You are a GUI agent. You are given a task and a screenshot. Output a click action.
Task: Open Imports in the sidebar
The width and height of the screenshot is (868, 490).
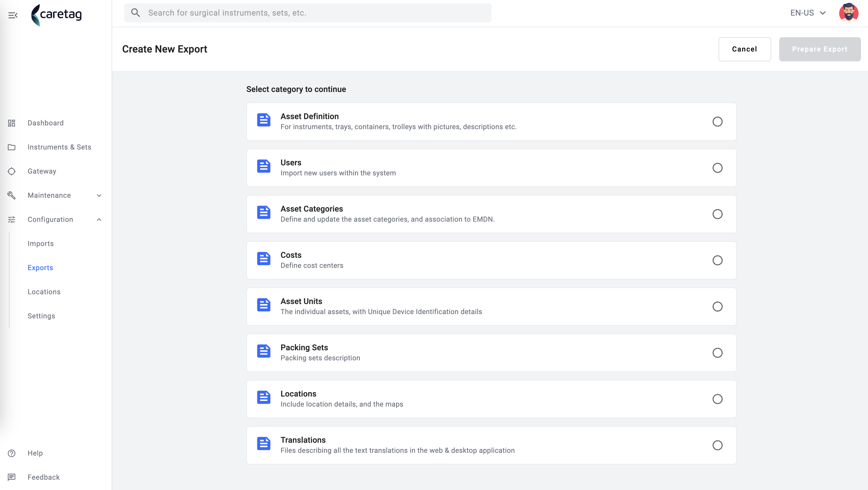41,243
